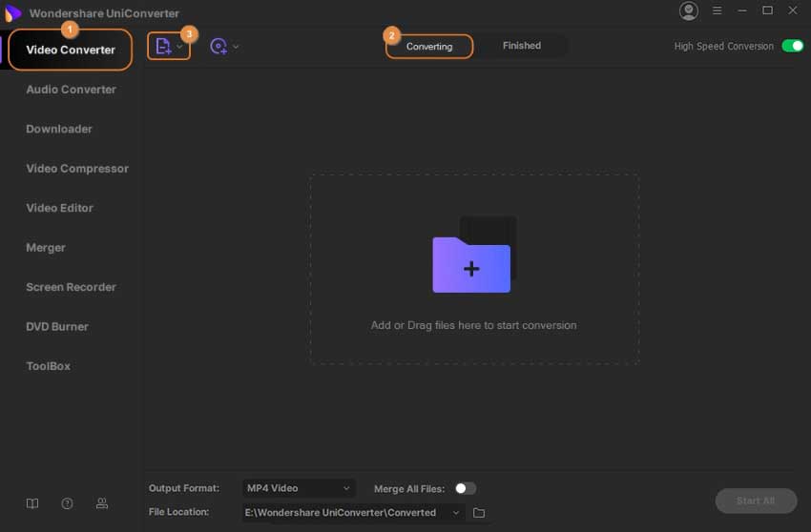Expand the Load DVD dropdown arrow

pos(236,47)
